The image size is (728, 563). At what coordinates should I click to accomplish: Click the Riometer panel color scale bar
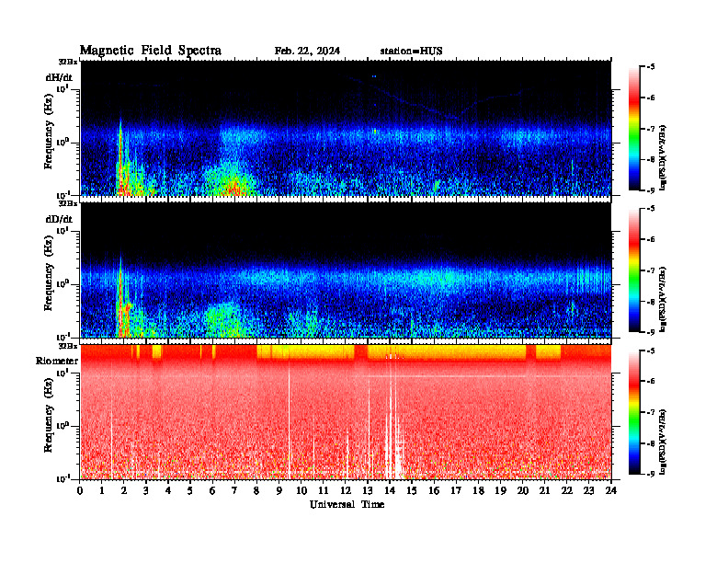click(634, 412)
